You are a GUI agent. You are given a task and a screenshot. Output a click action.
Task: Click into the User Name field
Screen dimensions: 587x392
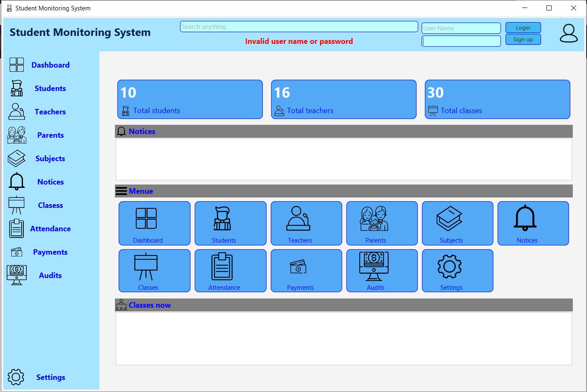pyautogui.click(x=461, y=28)
